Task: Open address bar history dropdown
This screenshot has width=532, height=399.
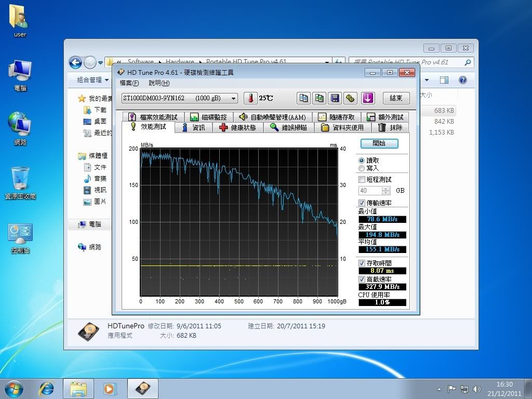Action: click(327, 62)
